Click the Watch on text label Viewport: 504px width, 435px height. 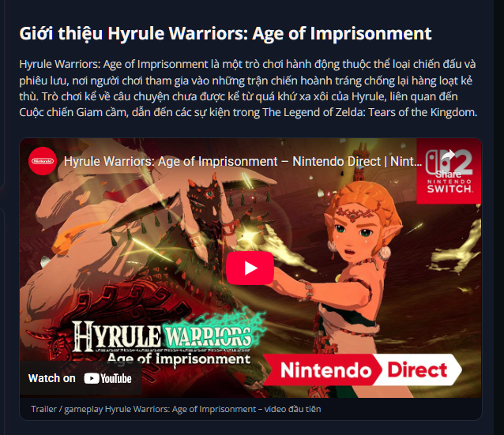52,378
